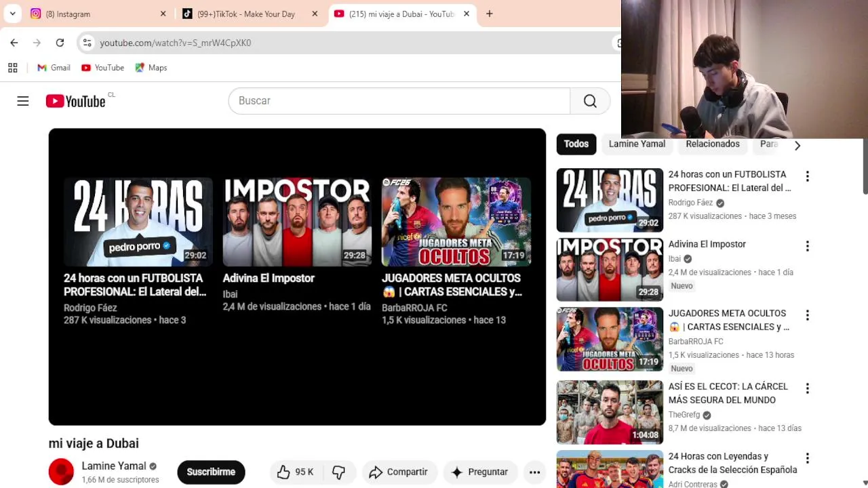Click the Suscribirme button
Screen dimensions: 868x488
(211, 472)
